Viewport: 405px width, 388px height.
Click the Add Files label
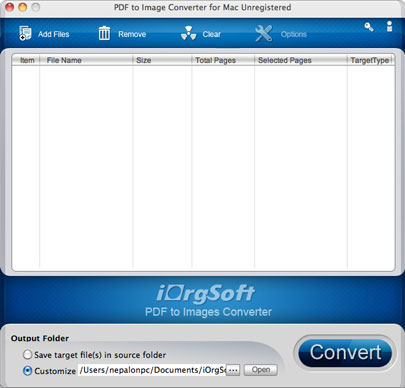(54, 34)
